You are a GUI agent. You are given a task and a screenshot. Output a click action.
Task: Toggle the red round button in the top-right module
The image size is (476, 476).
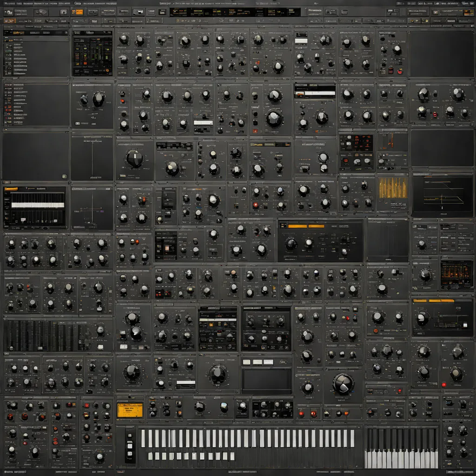(400, 72)
